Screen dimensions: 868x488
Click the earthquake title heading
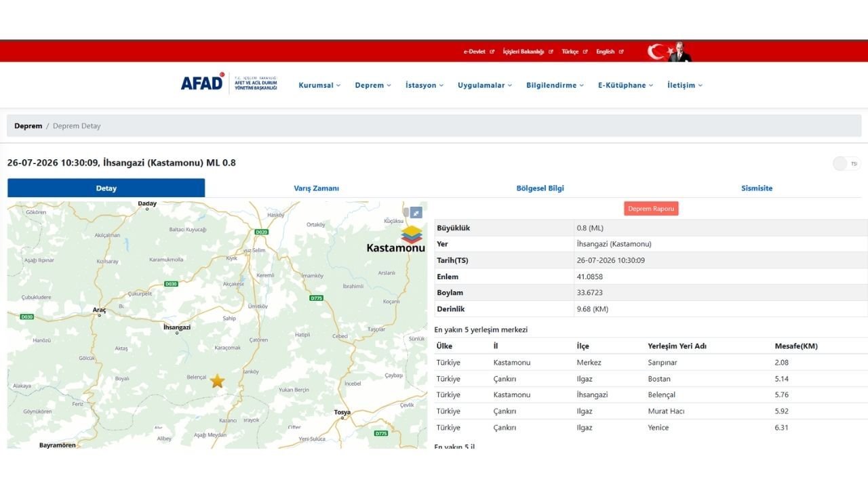pyautogui.click(x=121, y=163)
